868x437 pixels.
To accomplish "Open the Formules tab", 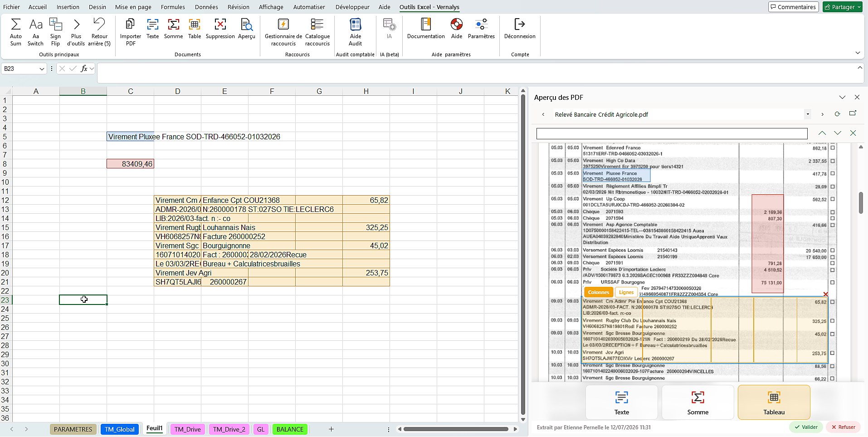I will tap(173, 7).
